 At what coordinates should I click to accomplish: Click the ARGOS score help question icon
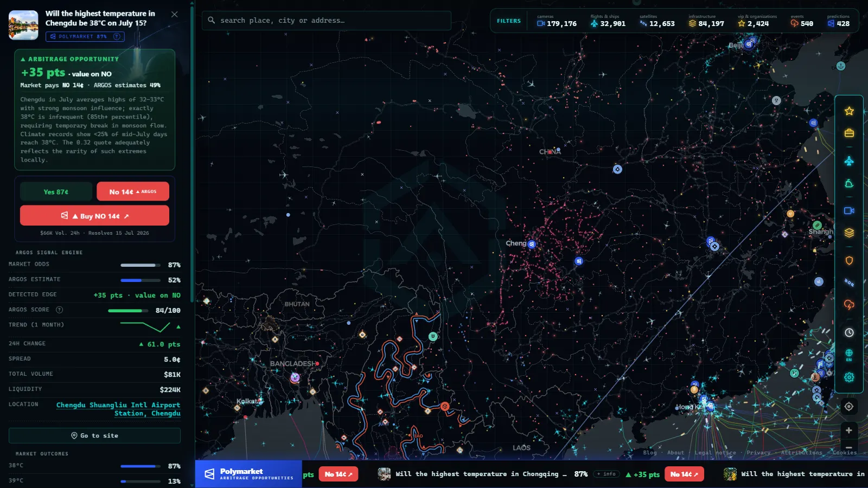[60, 310]
